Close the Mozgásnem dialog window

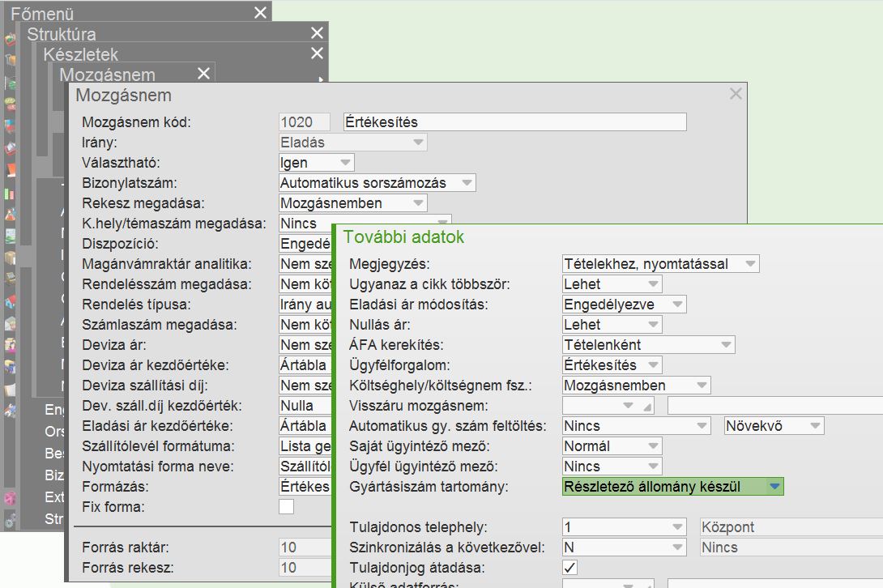tap(736, 94)
